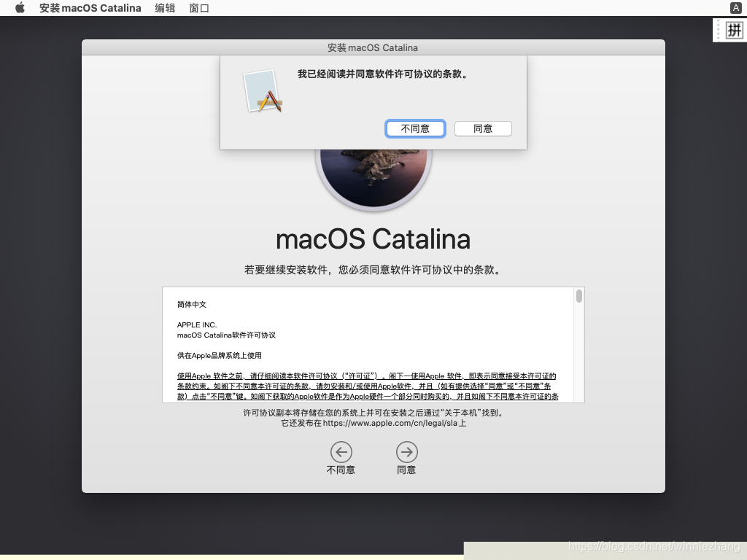
Task: Click the APPLE INC. line in license
Action: pos(197,324)
